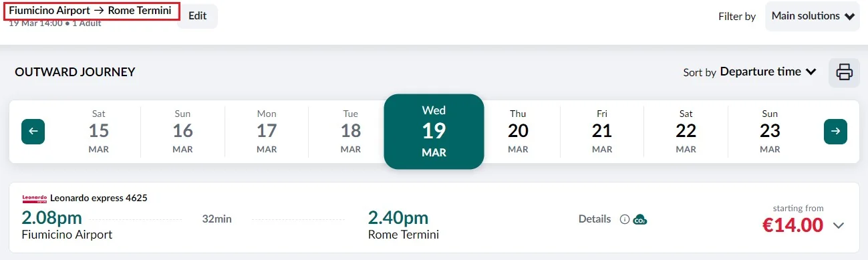This screenshot has width=868, height=260.
Task: Click the Edit search button
Action: pyautogui.click(x=198, y=16)
